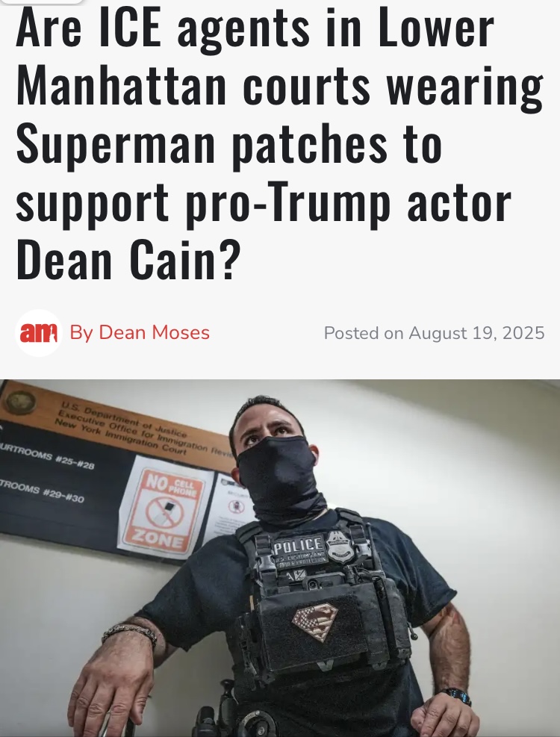
Task: Click the CBP badge on the vest
Action: pyautogui.click(x=340, y=547)
